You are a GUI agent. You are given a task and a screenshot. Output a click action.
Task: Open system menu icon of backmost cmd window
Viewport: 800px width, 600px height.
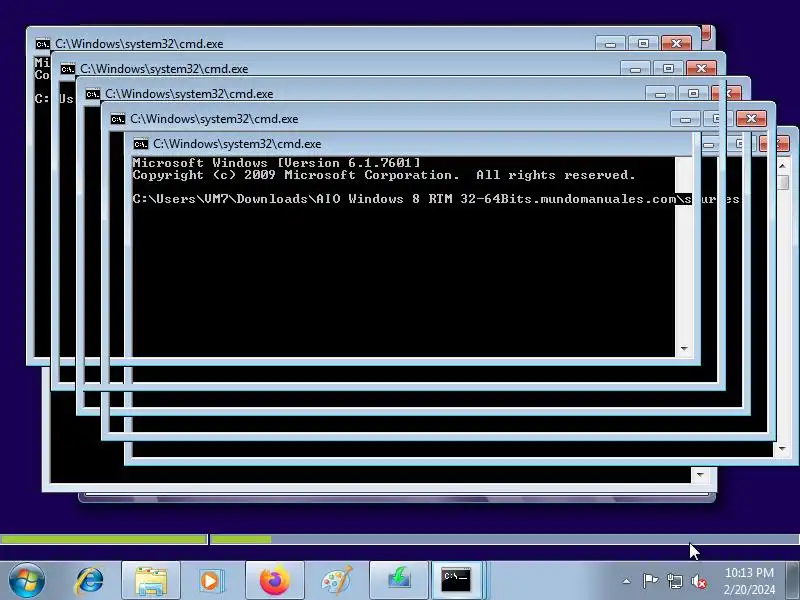click(43, 44)
